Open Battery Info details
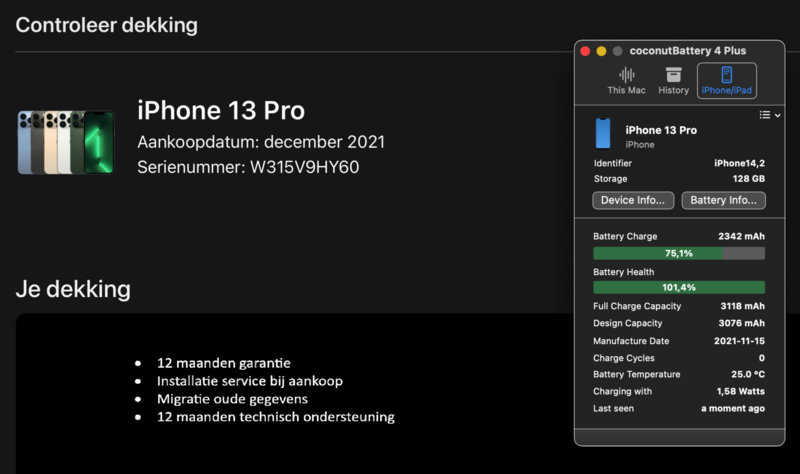This screenshot has width=800, height=474. tap(723, 201)
